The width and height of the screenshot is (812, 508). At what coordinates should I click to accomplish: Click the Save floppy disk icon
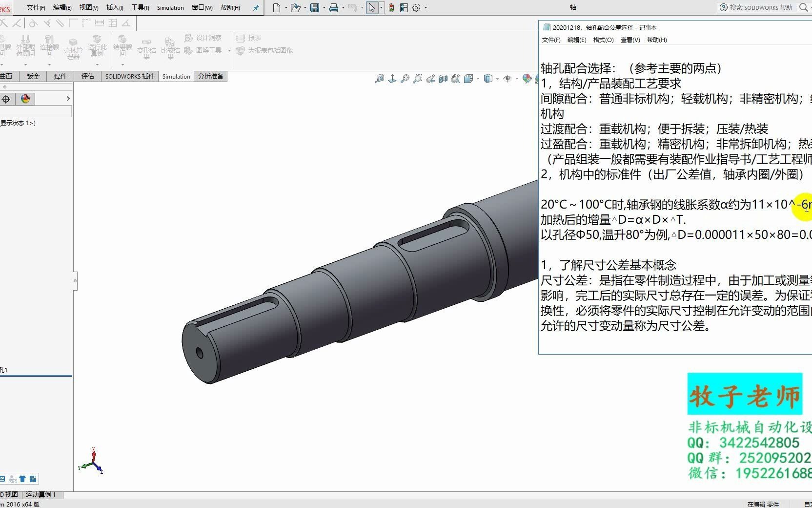click(315, 8)
